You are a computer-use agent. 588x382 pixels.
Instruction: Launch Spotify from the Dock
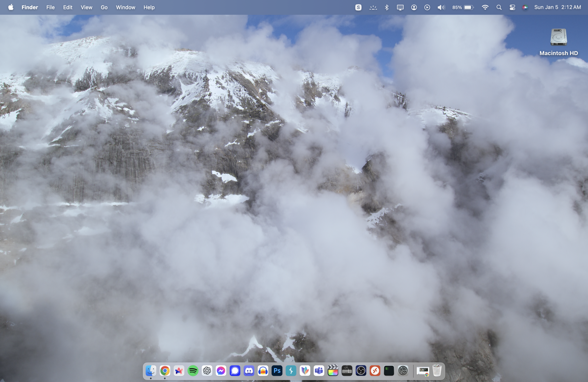(x=193, y=371)
